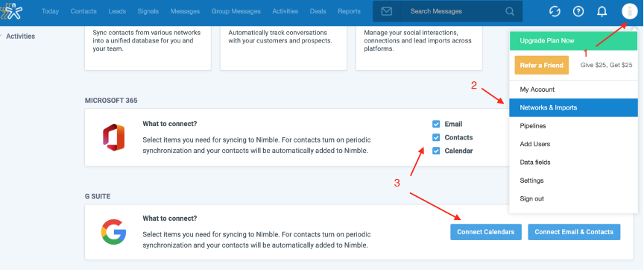This screenshot has width=644, height=270.
Task: Go to the Today tab
Action: (x=50, y=11)
